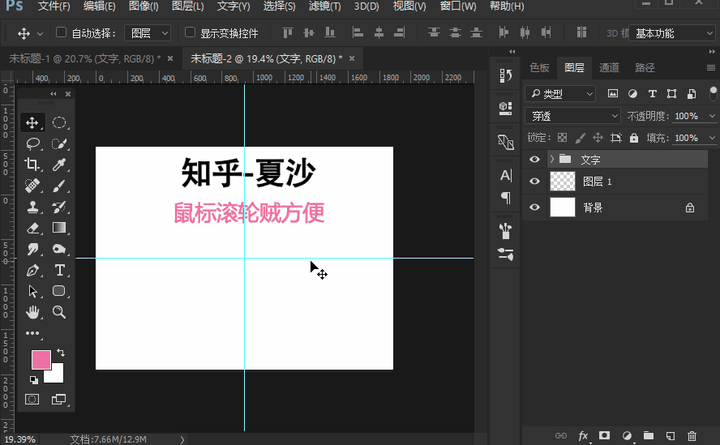Select the Quick Selection tool
Image resolution: width=720 pixels, height=445 pixels.
point(59,144)
